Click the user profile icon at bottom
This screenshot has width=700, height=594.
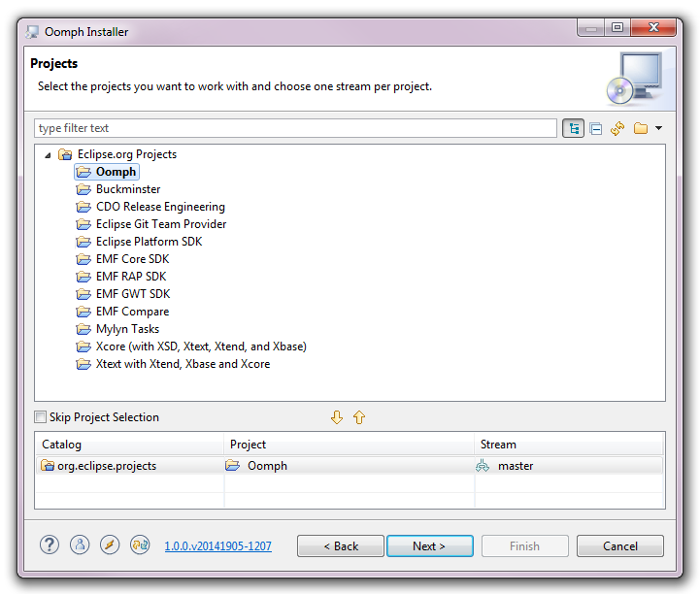pyautogui.click(x=80, y=544)
